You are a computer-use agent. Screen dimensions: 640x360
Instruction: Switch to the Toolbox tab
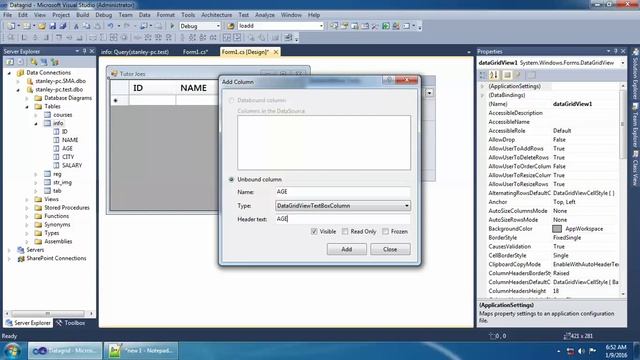[x=71, y=323]
